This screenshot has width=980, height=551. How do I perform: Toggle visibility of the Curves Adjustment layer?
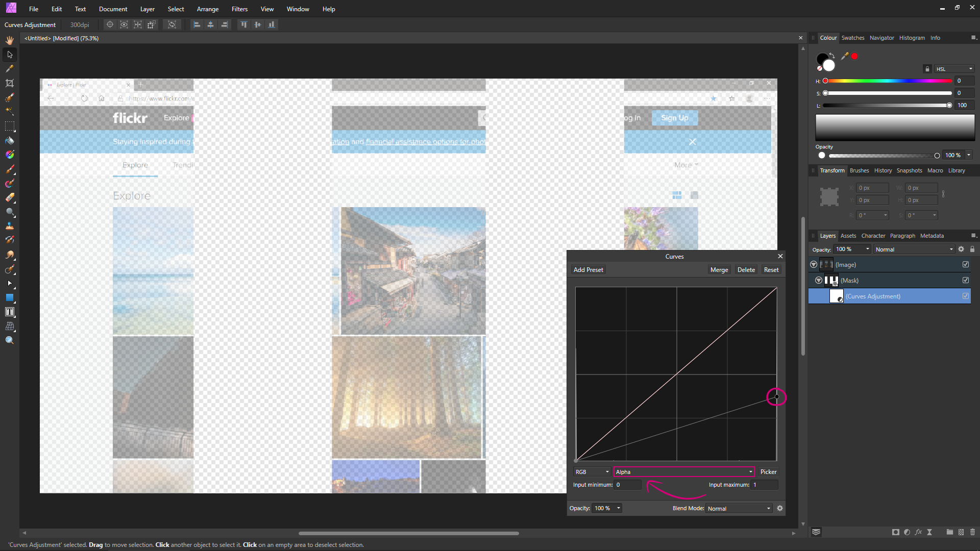click(965, 296)
